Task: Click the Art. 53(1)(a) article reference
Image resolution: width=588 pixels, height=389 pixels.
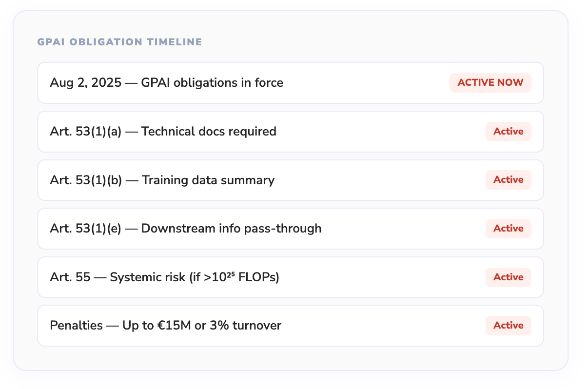Action: coord(85,131)
